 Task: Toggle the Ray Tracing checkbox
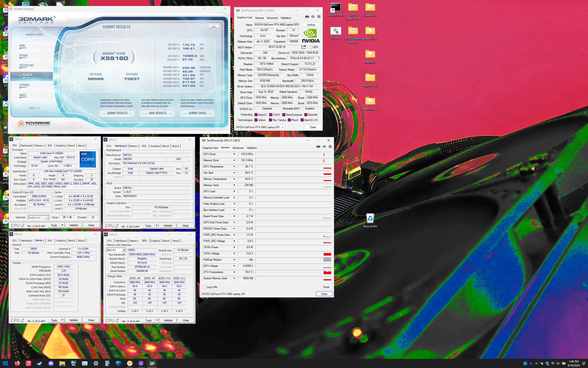[270, 120]
